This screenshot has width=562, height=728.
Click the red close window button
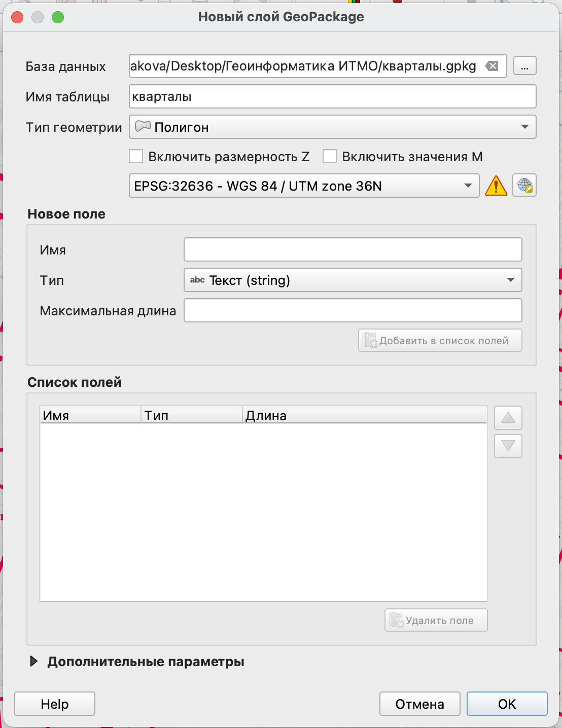pyautogui.click(x=17, y=17)
